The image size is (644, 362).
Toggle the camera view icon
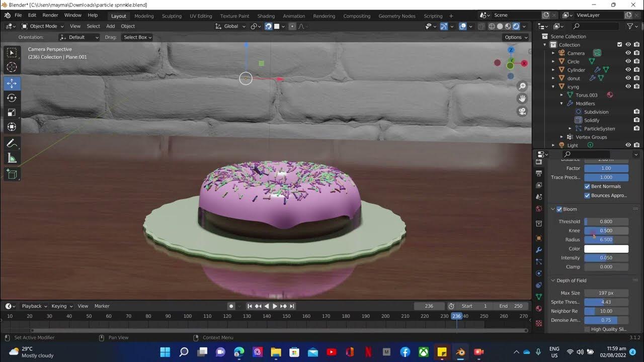523,111
